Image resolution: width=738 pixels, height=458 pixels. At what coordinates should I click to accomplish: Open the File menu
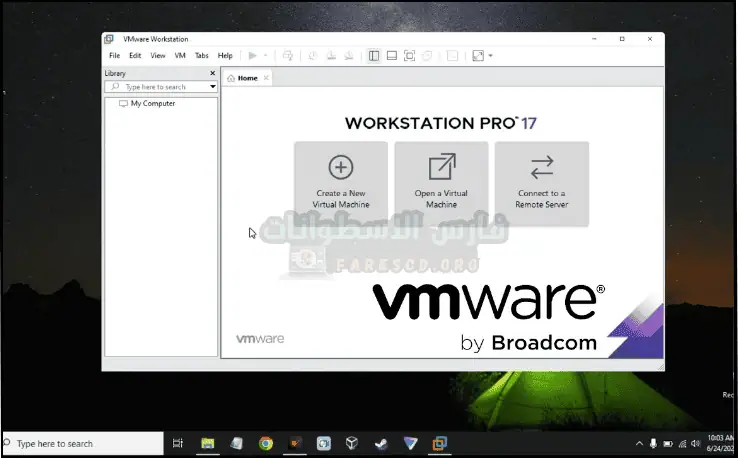point(114,56)
